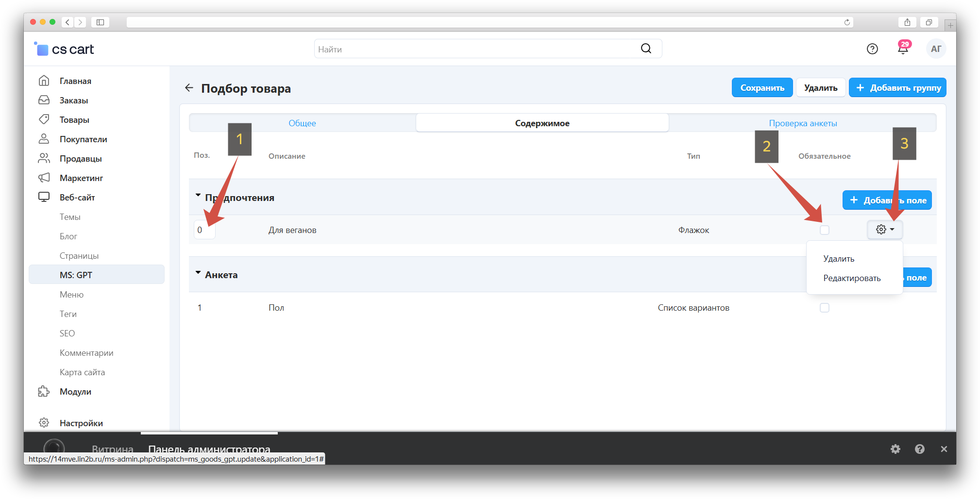Click the bottom panel gear icon
980x499 pixels.
pos(895,449)
